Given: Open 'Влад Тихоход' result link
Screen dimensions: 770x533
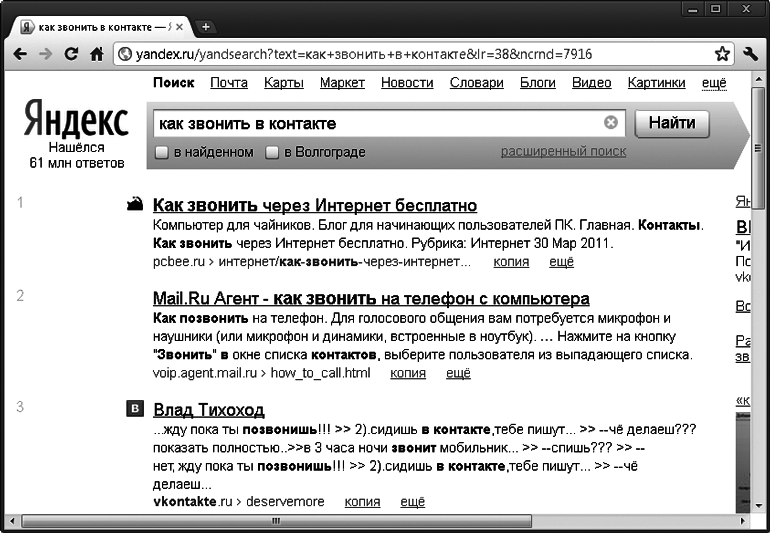Looking at the screenshot, I should pyautogui.click(x=209, y=409).
